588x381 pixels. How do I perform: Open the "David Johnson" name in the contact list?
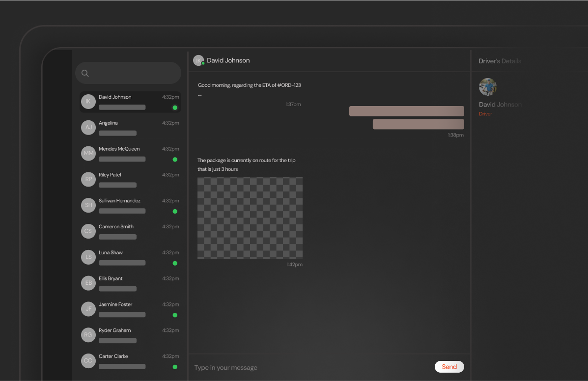[x=115, y=97]
